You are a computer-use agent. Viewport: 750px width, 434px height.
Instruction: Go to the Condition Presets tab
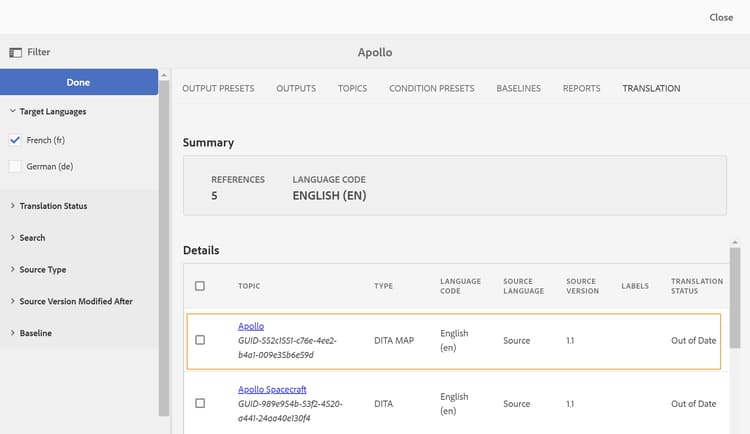tap(431, 88)
